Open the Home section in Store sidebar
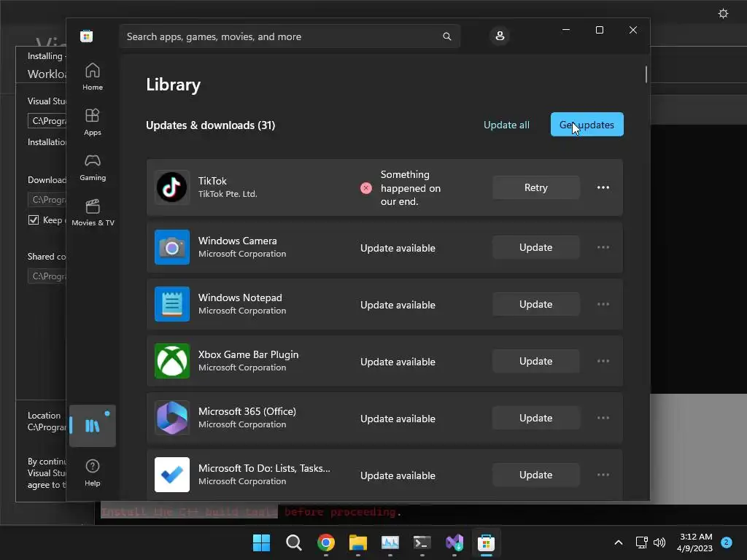 coord(93,77)
